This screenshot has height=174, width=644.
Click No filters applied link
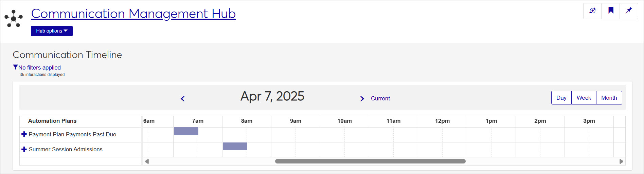click(x=39, y=67)
